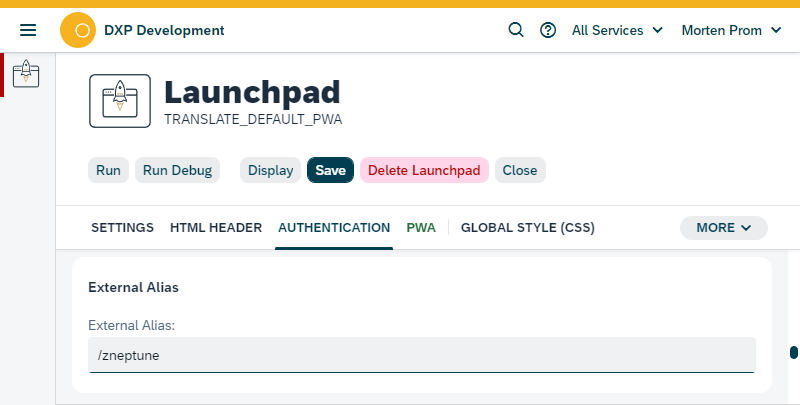Image resolution: width=800 pixels, height=405 pixels.
Task: Open the GLOBAL STYLE (CSS) tab
Action: [528, 227]
